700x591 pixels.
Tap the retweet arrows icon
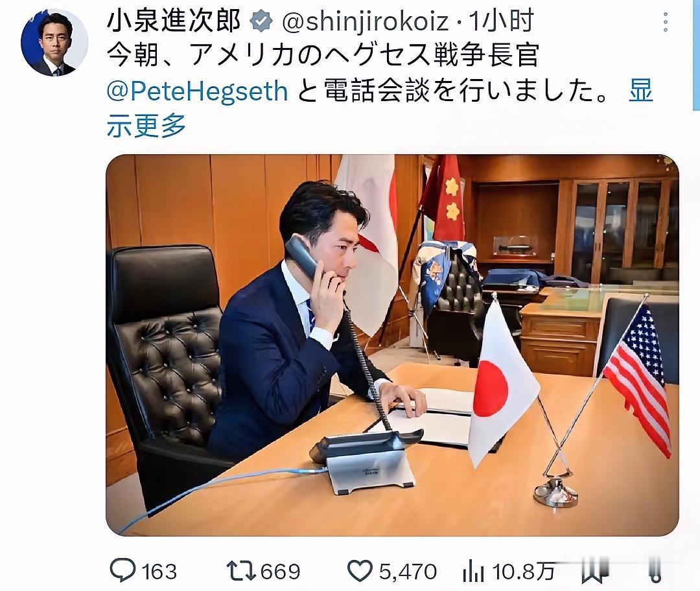point(241,571)
